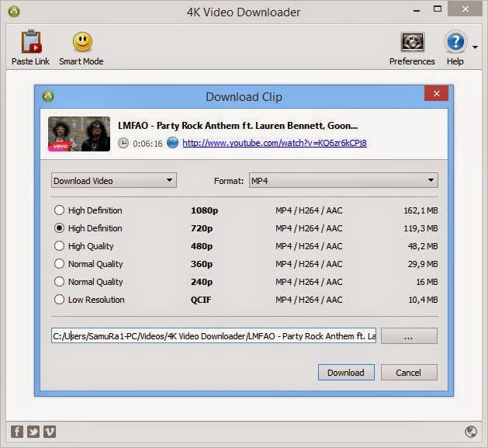The height and width of the screenshot is (448, 488).
Task: Maximize the 4K Video Downloader window
Action: click(x=438, y=9)
